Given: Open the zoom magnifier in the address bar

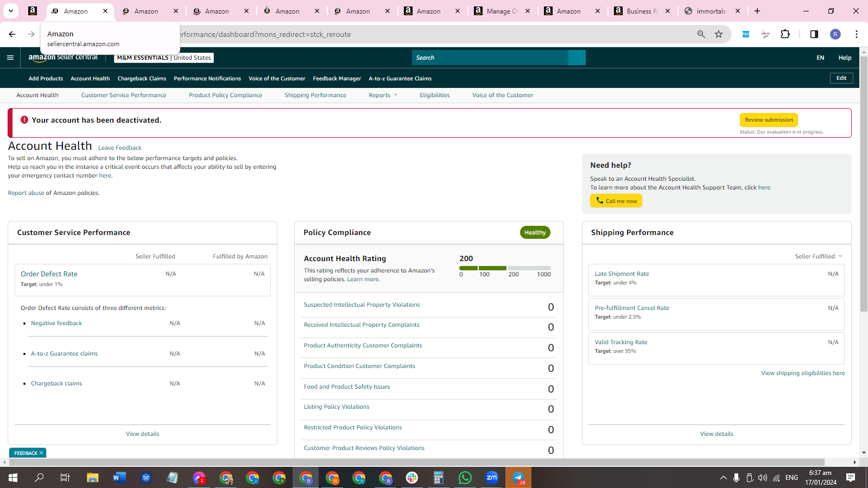Looking at the screenshot, I should 701,34.
